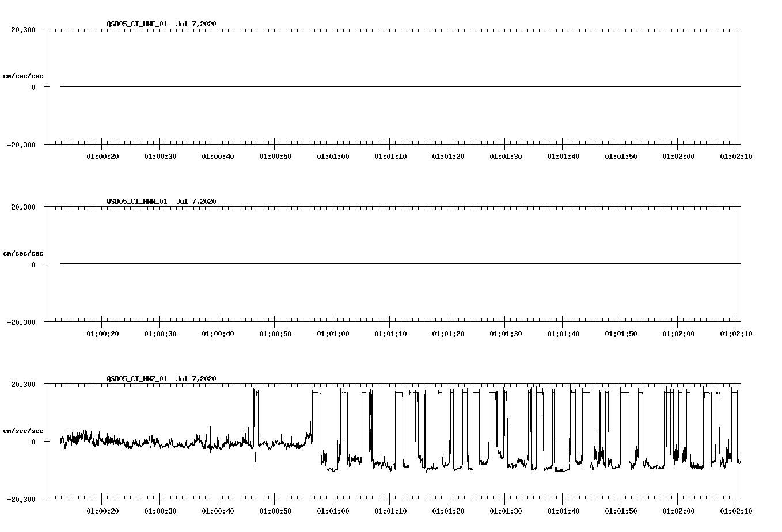
Task: Click the cm/sec/sec unit label of HNZ plot
Action: tap(23, 431)
